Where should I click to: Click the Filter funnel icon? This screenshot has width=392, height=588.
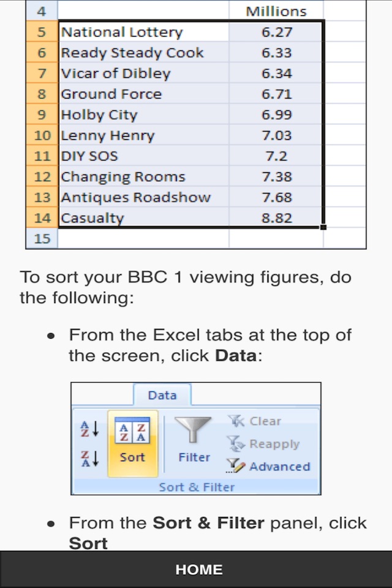194,430
